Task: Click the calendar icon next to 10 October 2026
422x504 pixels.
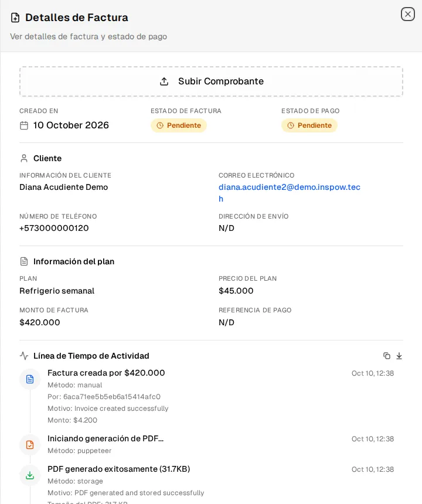Action: click(24, 125)
